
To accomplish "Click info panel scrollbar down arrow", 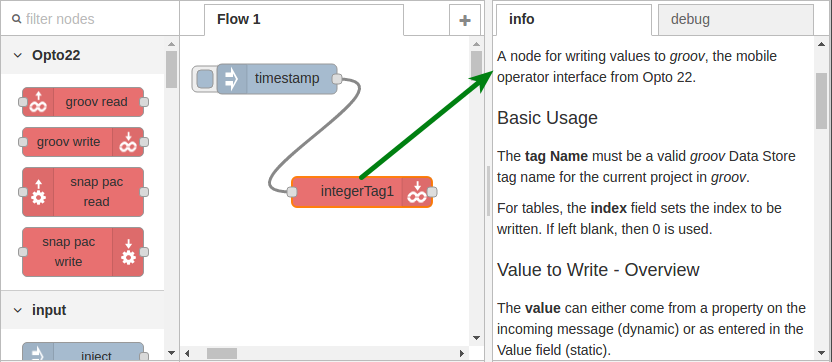I will (x=821, y=352).
